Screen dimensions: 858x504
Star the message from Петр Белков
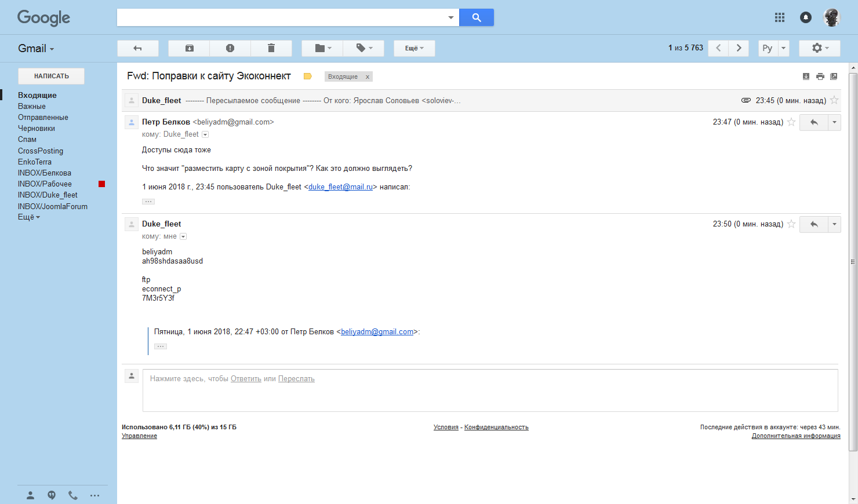coord(791,122)
